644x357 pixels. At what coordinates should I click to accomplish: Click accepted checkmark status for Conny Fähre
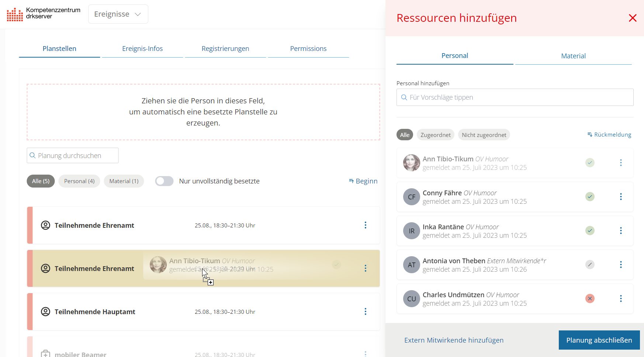tap(590, 197)
